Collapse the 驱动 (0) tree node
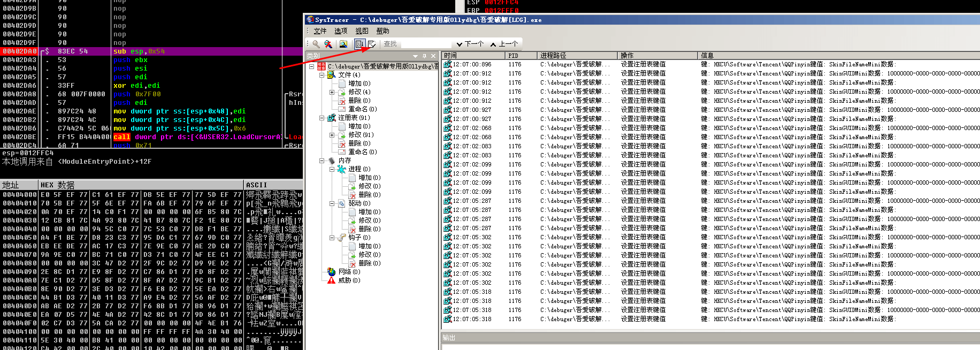The width and height of the screenshot is (980, 350). (332, 203)
